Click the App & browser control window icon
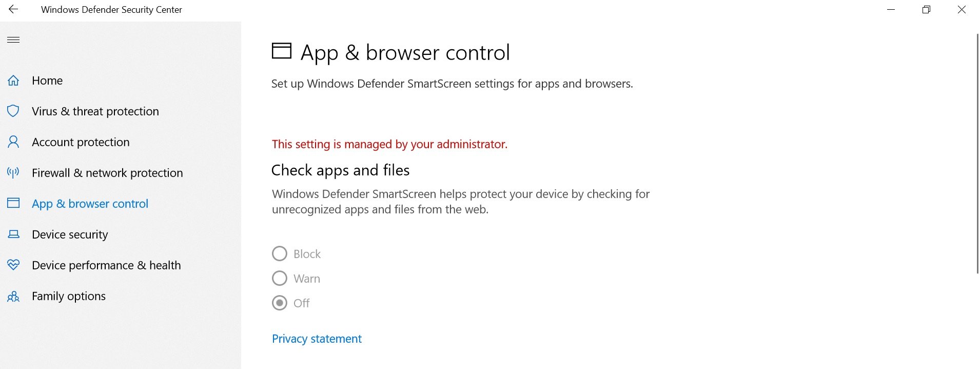980x369 pixels. coord(13,203)
